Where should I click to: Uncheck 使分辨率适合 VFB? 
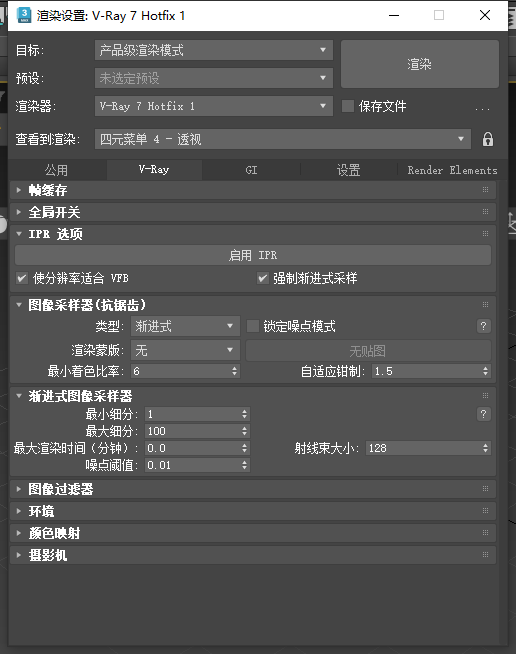click(x=22, y=278)
